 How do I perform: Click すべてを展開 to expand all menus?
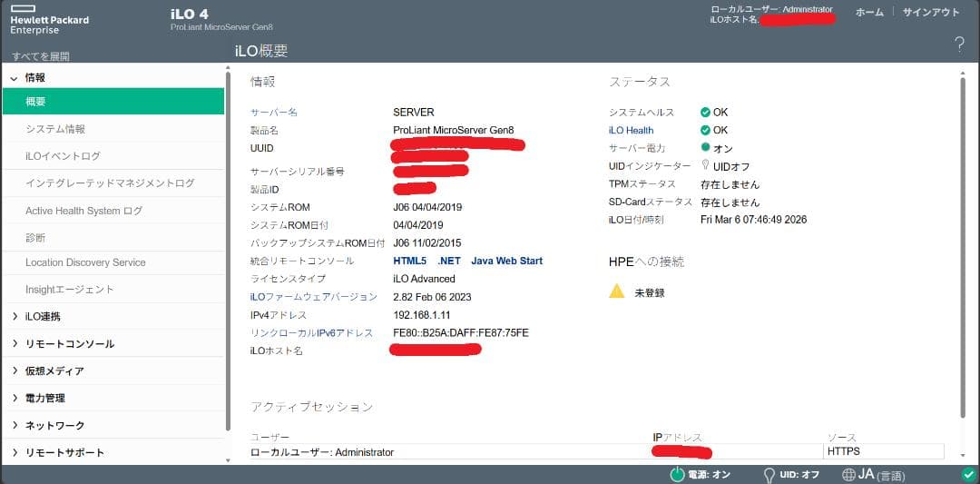(x=41, y=57)
